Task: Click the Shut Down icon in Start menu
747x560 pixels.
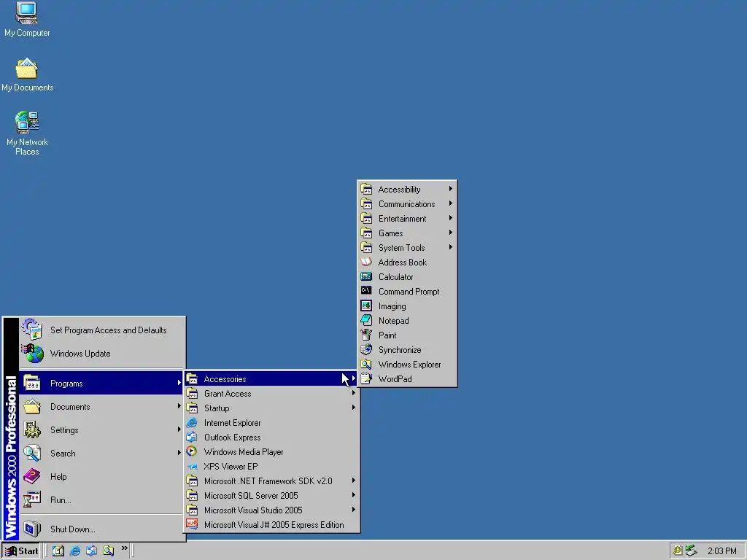Action: [x=32, y=529]
